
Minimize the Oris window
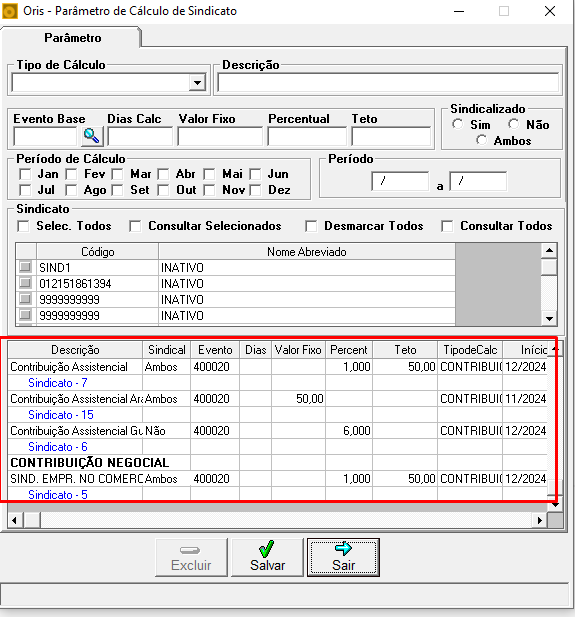point(459,11)
